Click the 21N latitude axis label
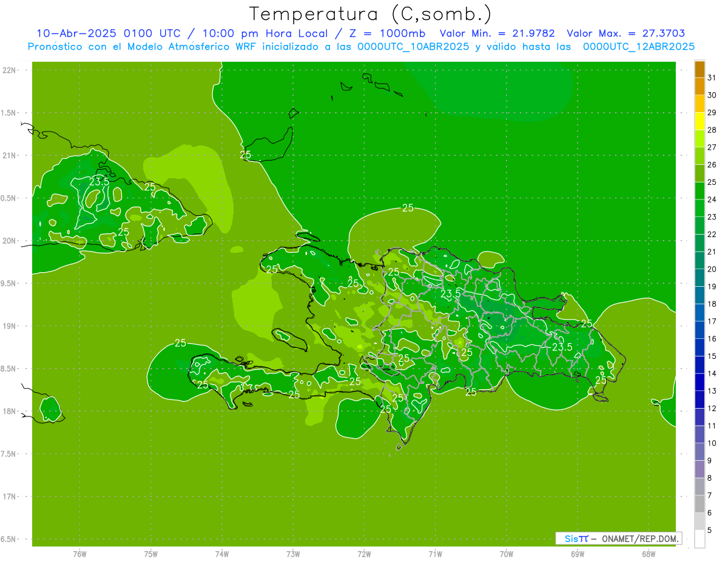The height and width of the screenshot is (562, 728). (x=10, y=155)
